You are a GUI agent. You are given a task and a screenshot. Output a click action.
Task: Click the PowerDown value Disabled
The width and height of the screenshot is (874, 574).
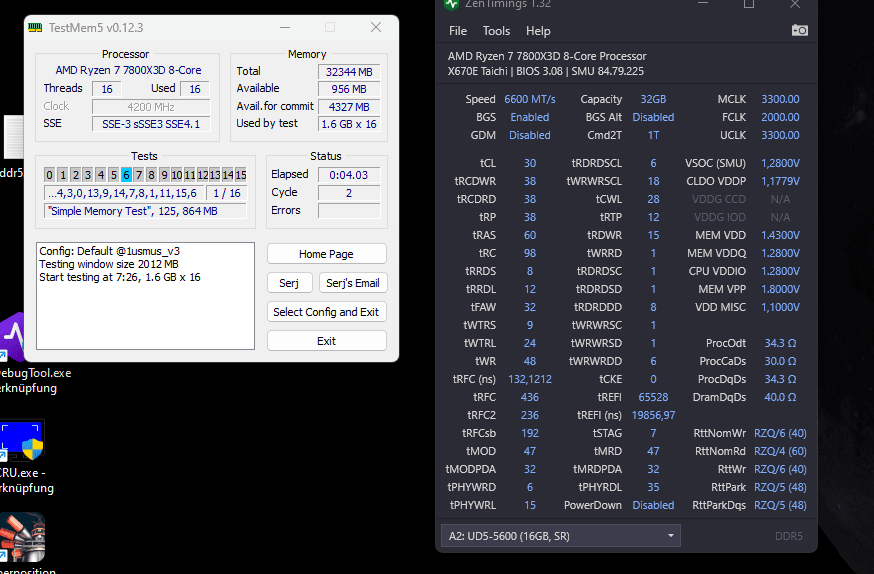[653, 505]
